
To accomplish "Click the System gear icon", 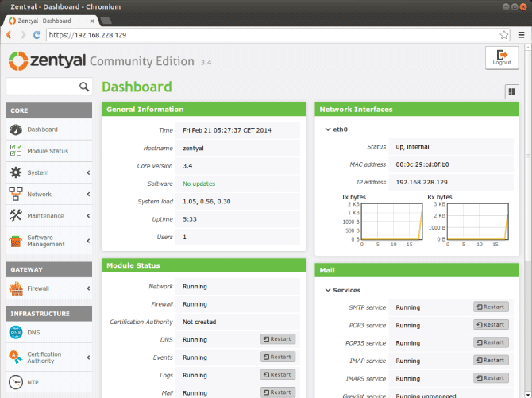I will click(16, 172).
